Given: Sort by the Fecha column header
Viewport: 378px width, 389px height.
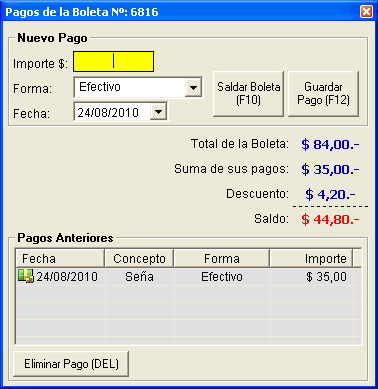Looking at the screenshot, I should [60, 258].
